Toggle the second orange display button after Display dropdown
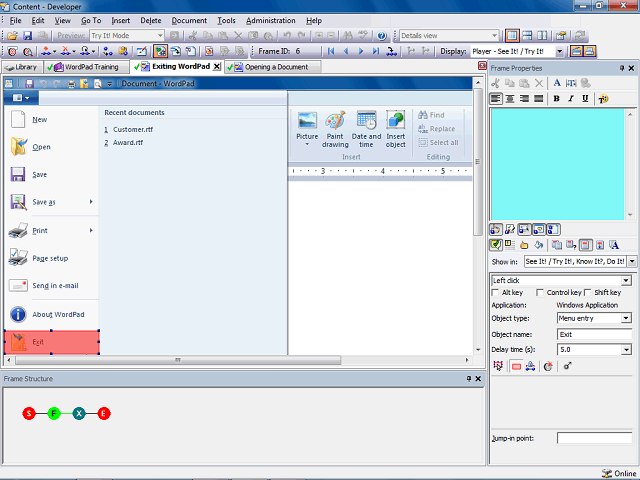The image size is (640, 480). click(x=589, y=51)
